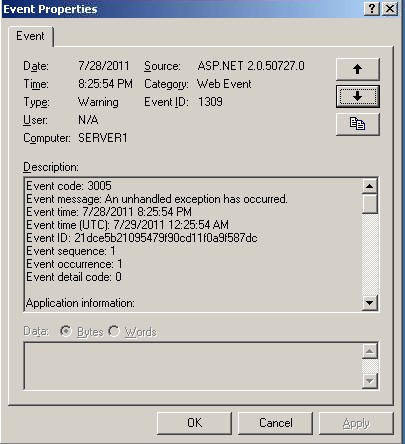Click the Description scrollbar thumb
The image size is (405, 444).
[x=370, y=204]
